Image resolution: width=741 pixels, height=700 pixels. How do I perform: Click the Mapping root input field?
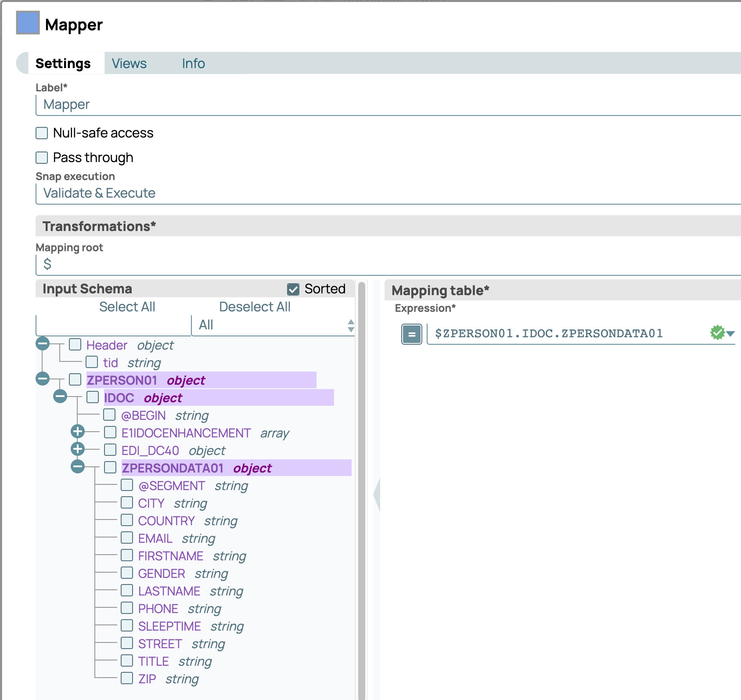386,264
